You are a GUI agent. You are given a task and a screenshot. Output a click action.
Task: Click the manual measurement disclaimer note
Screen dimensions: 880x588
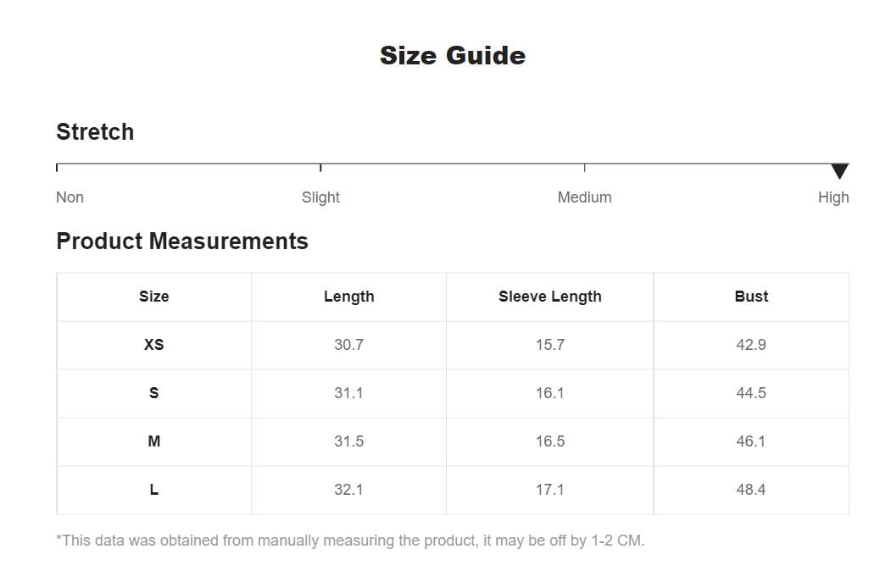click(x=350, y=541)
